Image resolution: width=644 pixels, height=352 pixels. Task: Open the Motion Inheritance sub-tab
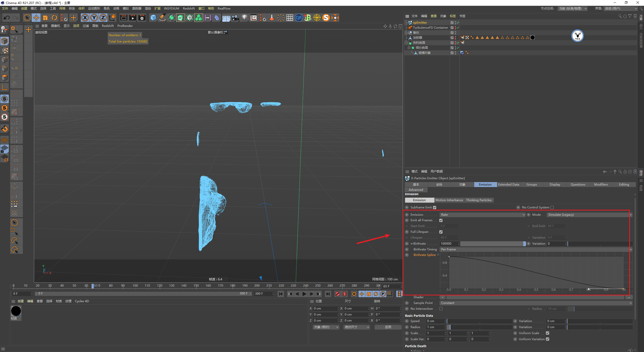coord(449,200)
